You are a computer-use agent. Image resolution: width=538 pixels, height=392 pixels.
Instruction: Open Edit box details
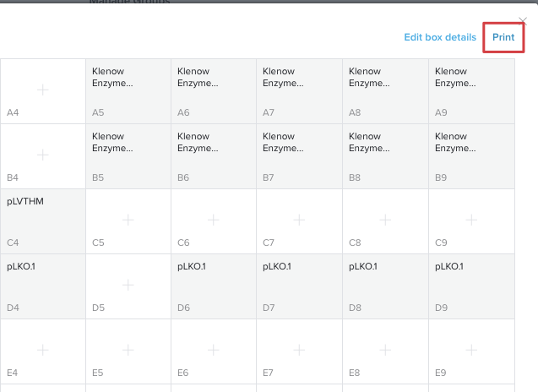pos(440,37)
